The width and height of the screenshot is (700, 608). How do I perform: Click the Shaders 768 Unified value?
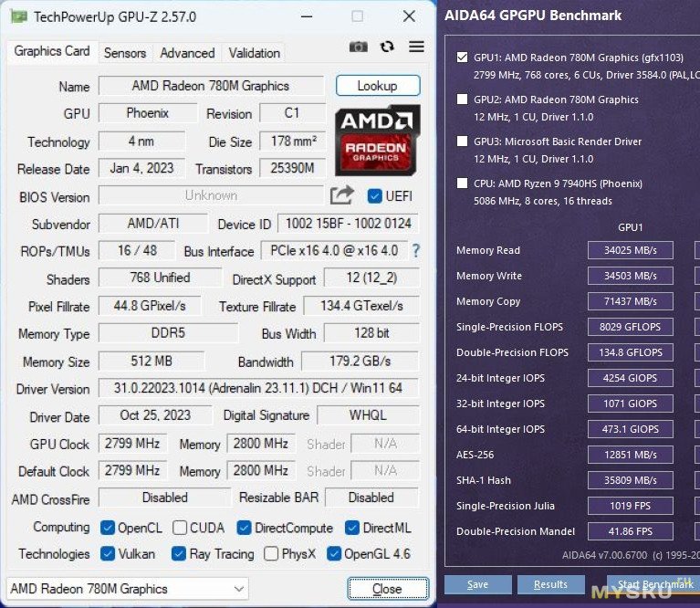click(160, 278)
